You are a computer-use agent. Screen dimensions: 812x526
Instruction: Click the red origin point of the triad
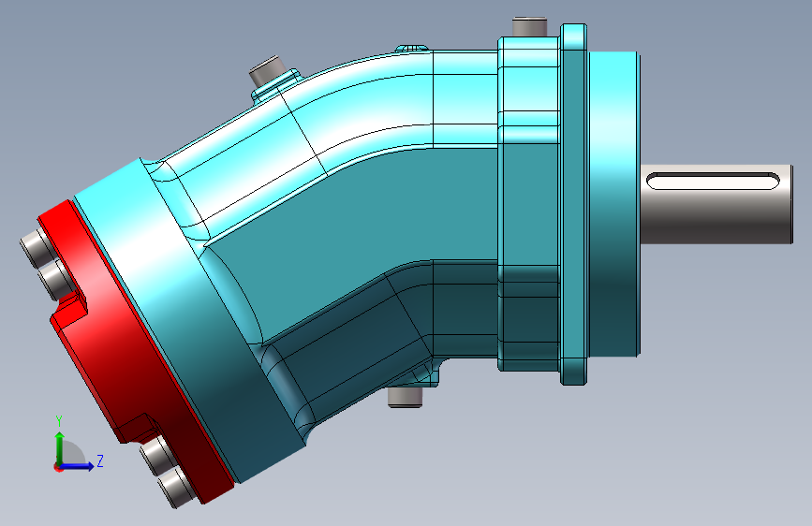[58, 467]
